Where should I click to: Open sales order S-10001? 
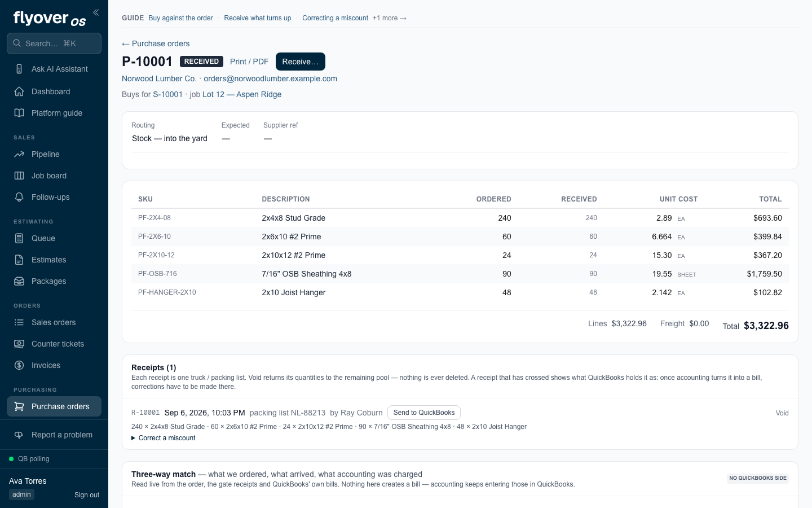(x=168, y=94)
